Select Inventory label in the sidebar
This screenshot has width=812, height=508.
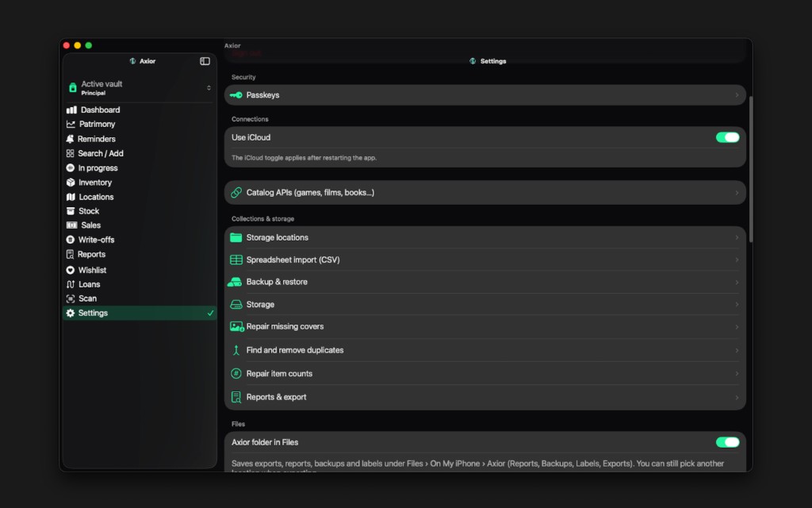(95, 183)
